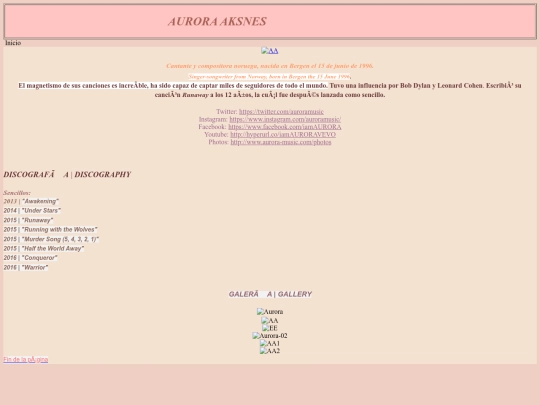The width and height of the screenshot is (540, 405).
Task: Click the GALERÍA | GALLERY heading
Action: click(270, 294)
